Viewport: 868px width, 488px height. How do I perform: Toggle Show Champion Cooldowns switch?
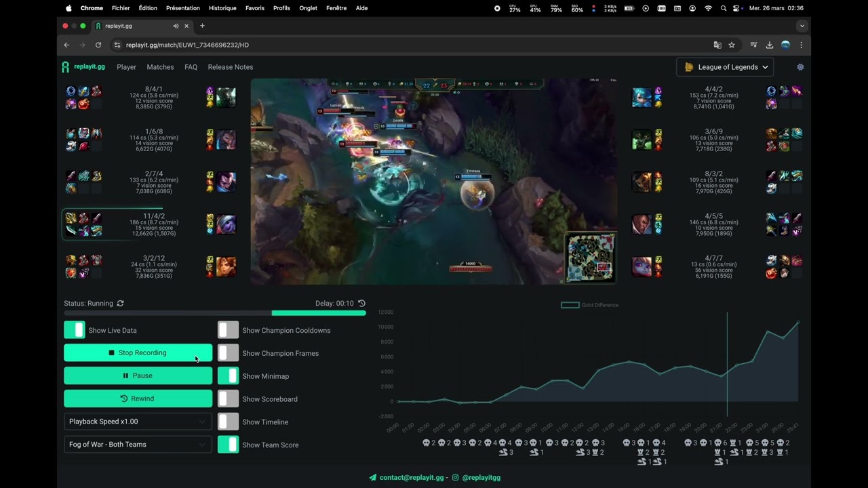[229, 330]
